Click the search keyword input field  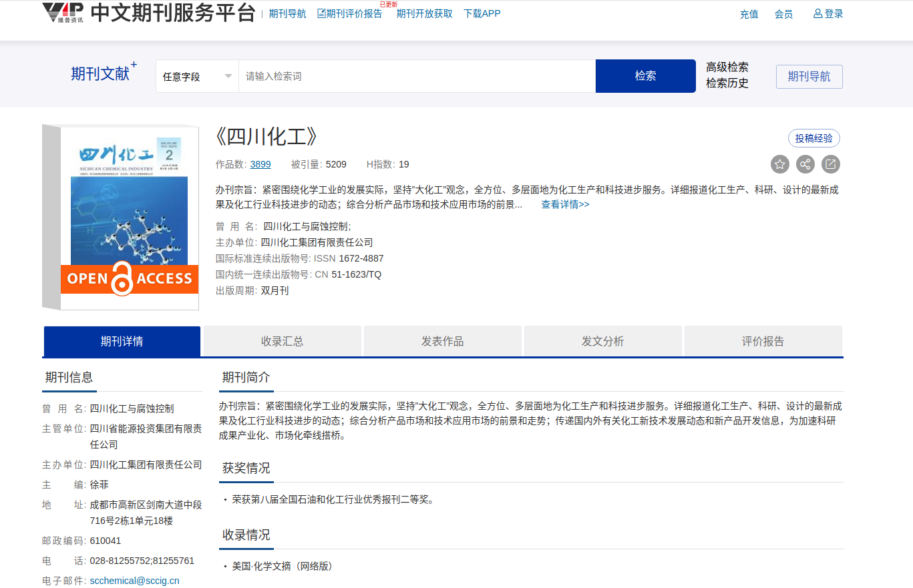[x=416, y=77]
